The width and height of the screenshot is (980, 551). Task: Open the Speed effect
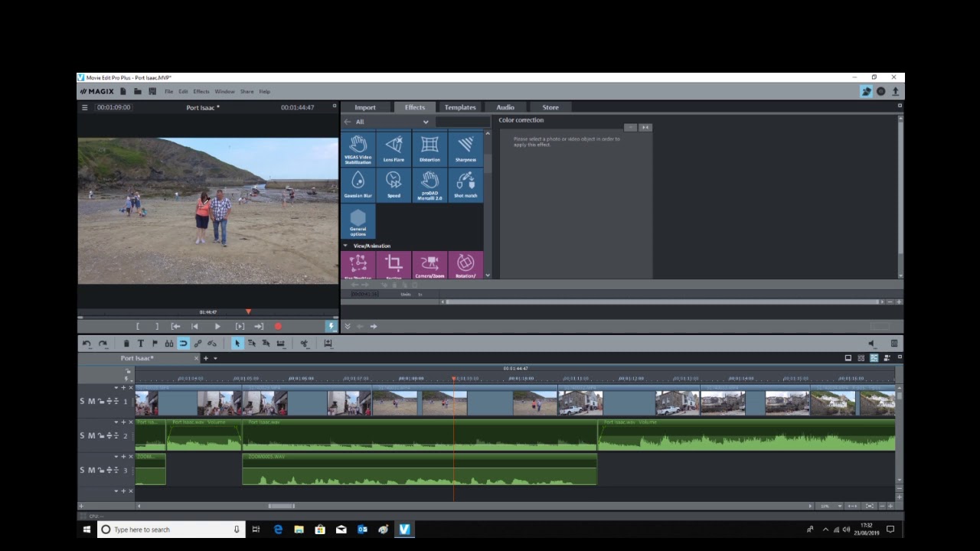click(x=394, y=185)
